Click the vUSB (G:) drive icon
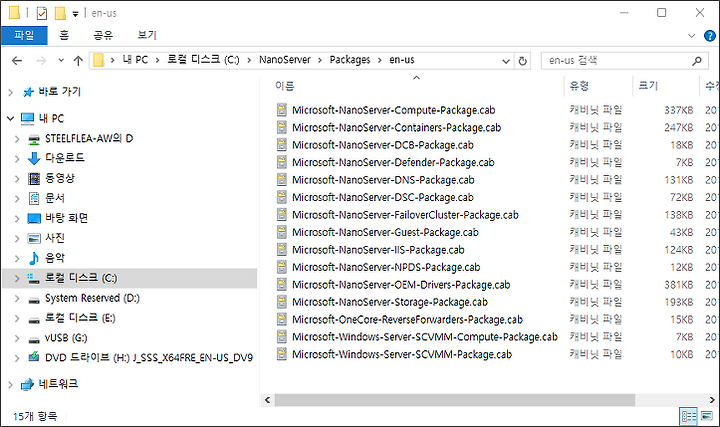Viewport: 720px width, 427px height. point(34,339)
